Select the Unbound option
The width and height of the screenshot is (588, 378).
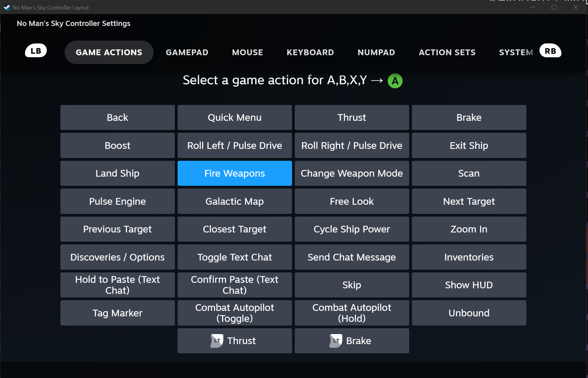coord(469,313)
